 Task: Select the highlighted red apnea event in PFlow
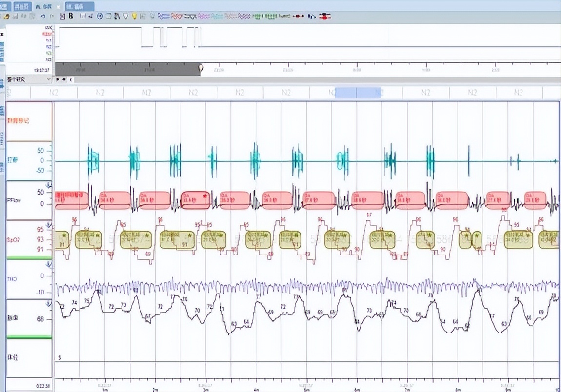195,200
